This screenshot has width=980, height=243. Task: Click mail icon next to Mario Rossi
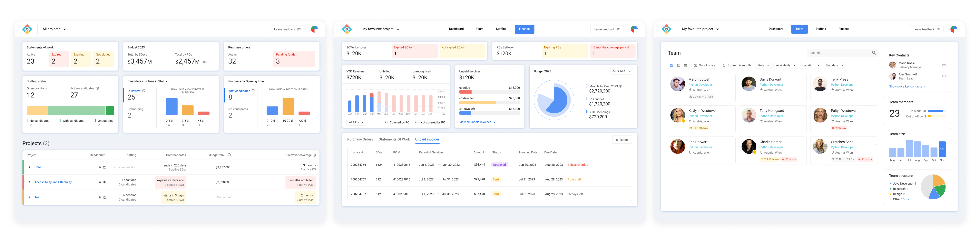pos(944,65)
